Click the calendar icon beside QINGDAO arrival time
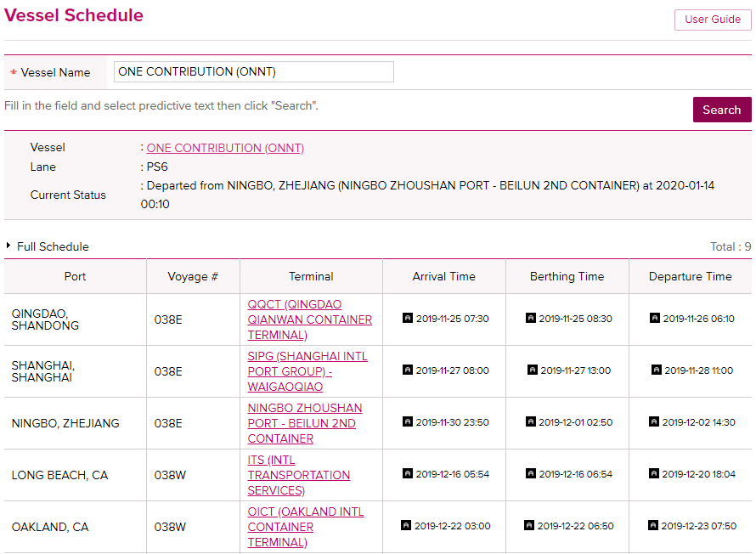This screenshot has width=756, height=554. [406, 318]
